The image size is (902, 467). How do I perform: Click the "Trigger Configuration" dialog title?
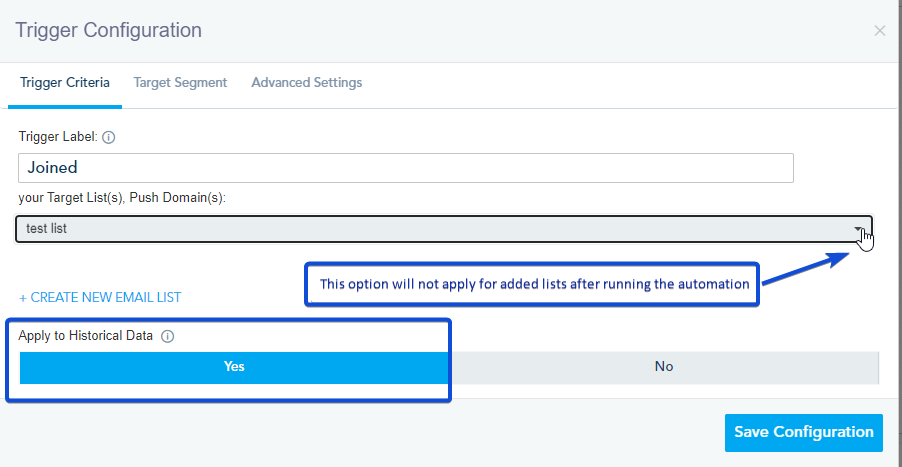(108, 30)
